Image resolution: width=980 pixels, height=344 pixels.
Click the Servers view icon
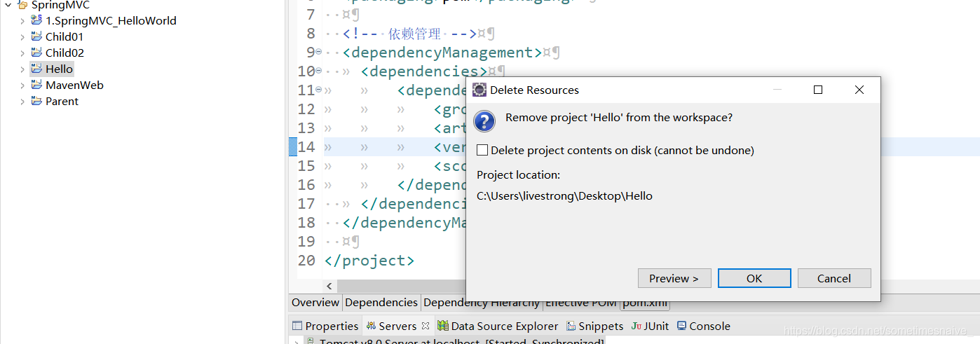(x=371, y=326)
